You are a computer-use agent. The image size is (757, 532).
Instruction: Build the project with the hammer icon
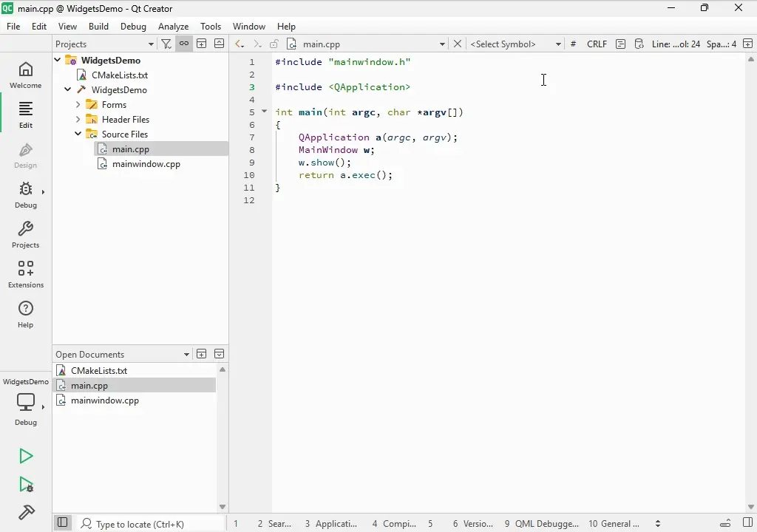coord(26,512)
